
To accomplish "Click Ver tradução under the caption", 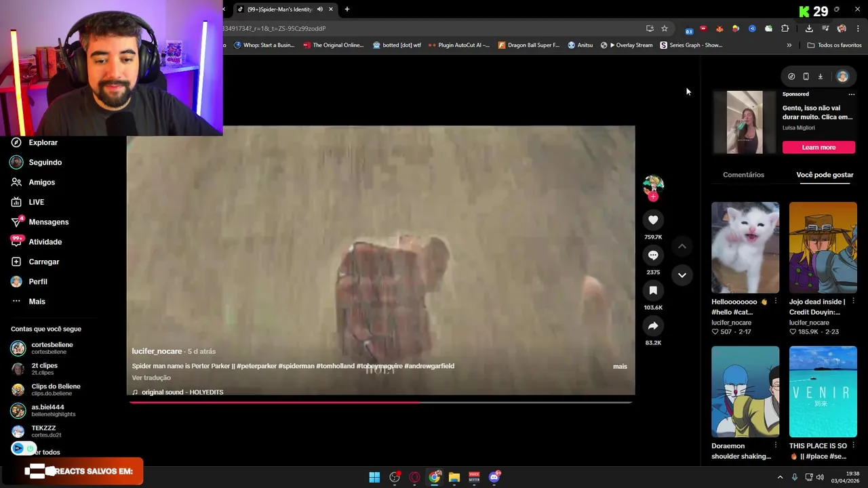I will [x=151, y=378].
